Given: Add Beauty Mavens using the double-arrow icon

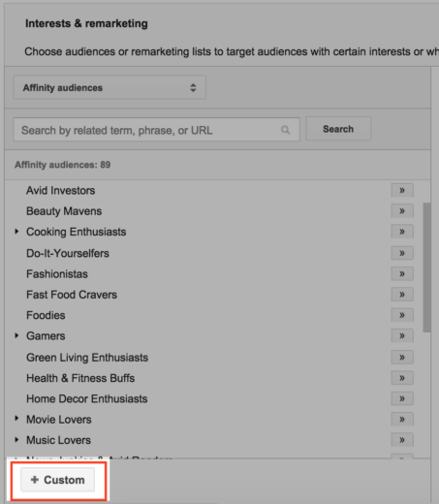Looking at the screenshot, I should (x=402, y=211).
